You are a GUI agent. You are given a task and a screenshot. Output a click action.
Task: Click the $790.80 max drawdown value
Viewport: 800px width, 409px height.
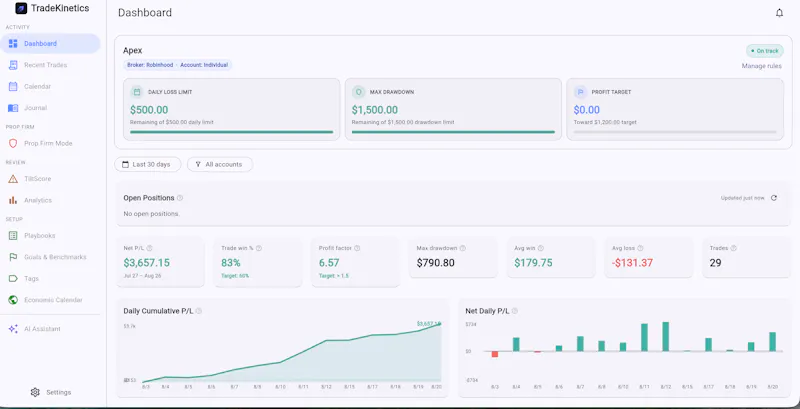[x=435, y=263]
